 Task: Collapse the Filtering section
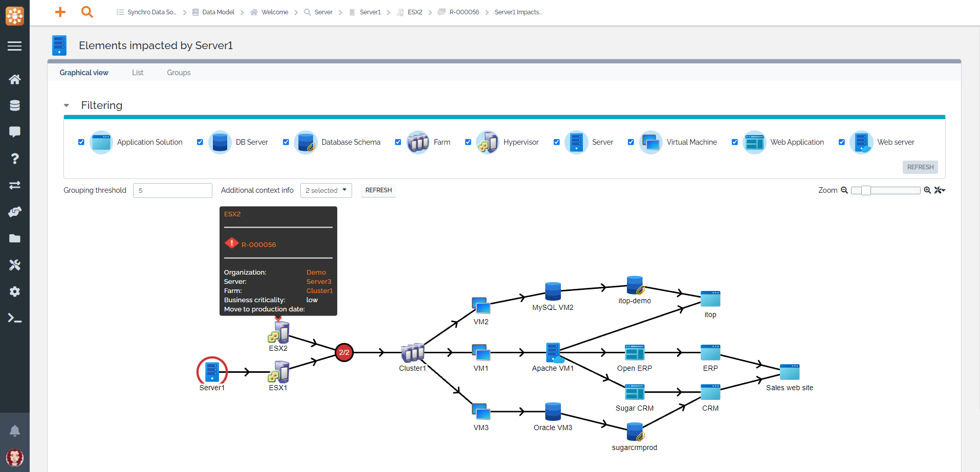pos(67,105)
